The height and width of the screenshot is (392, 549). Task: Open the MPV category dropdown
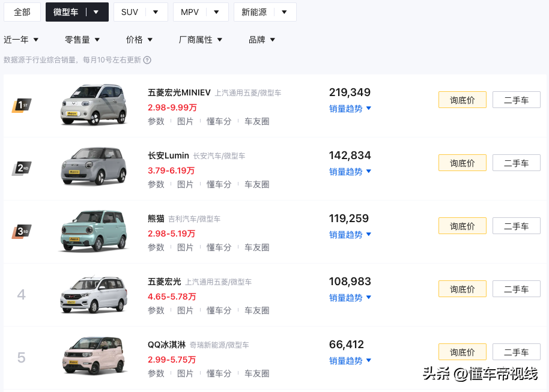(216, 12)
